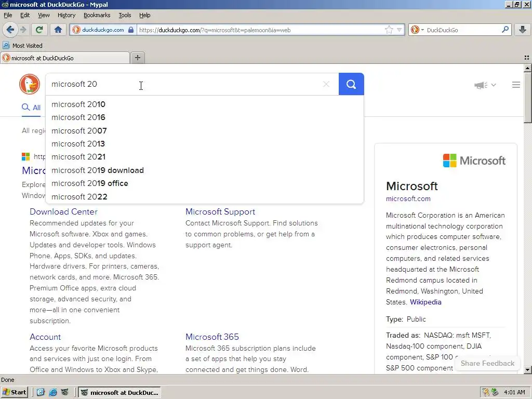This screenshot has height=399, width=532.
Task: Open the Home page icon
Action: click(x=58, y=30)
